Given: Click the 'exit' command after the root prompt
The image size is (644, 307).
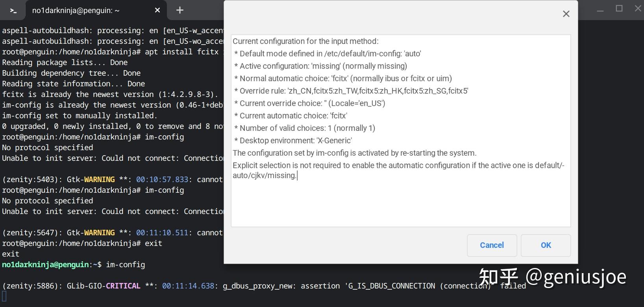Looking at the screenshot, I should 153,244.
